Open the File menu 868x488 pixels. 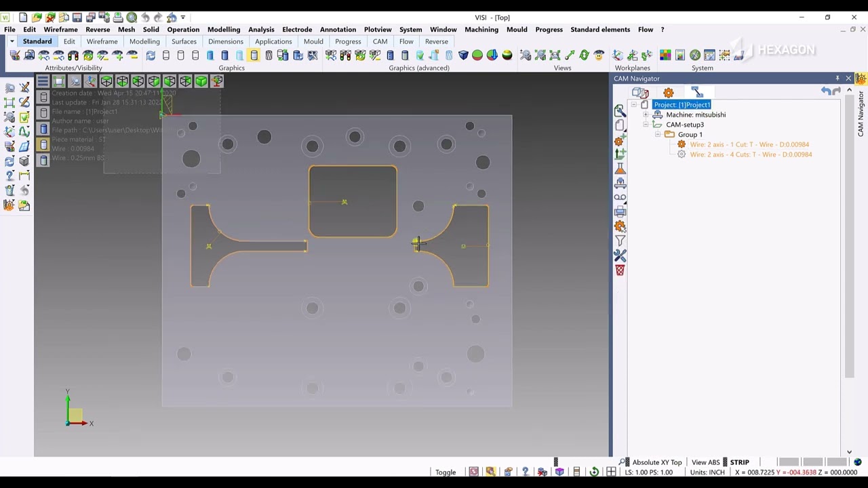[x=9, y=30]
